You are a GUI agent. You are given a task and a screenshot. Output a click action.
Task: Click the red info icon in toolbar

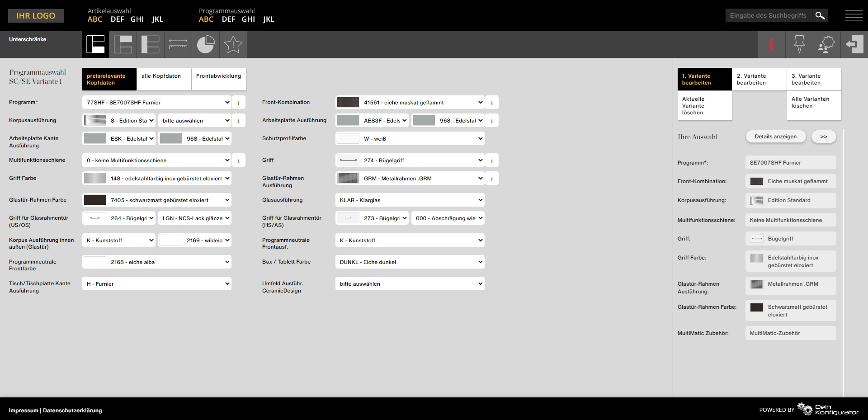[771, 44]
